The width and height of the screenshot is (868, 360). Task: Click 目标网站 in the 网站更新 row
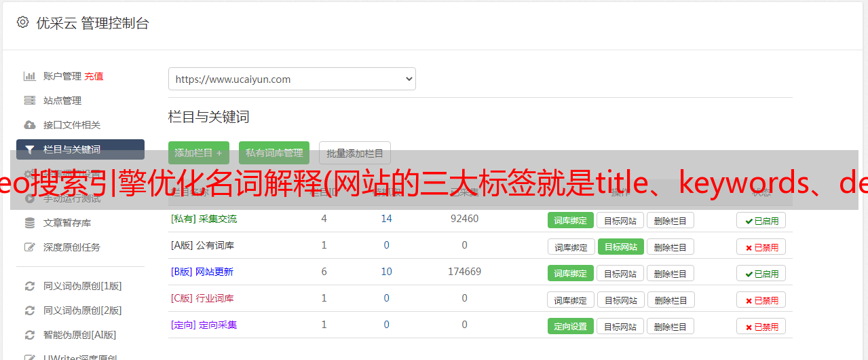point(620,273)
